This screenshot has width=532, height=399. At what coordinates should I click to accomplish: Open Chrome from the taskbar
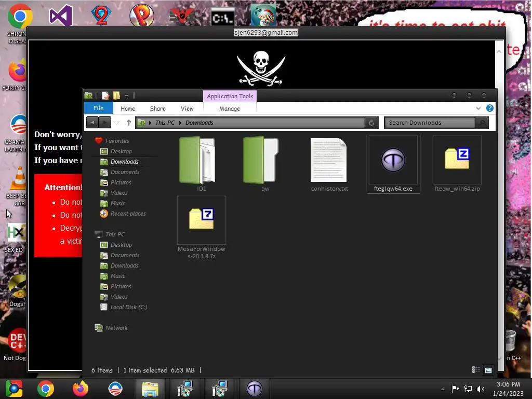click(x=46, y=389)
